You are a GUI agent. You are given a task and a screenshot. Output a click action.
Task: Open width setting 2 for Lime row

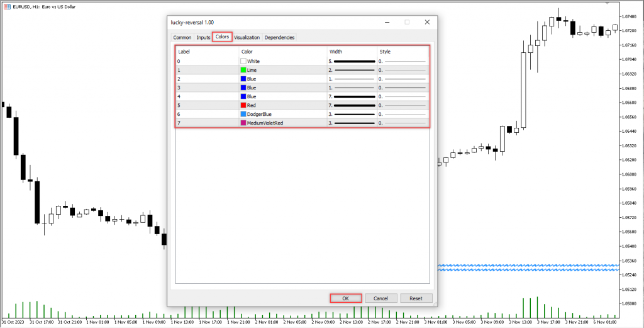coord(352,71)
